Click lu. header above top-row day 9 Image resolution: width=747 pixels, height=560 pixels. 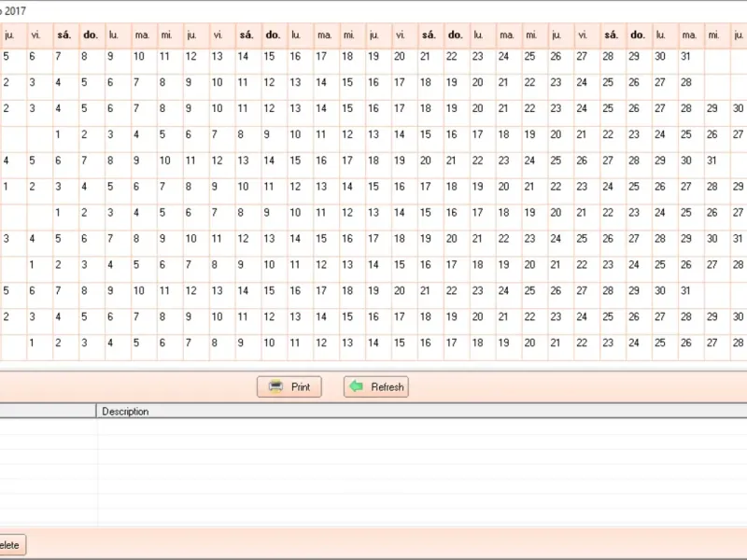113,35
